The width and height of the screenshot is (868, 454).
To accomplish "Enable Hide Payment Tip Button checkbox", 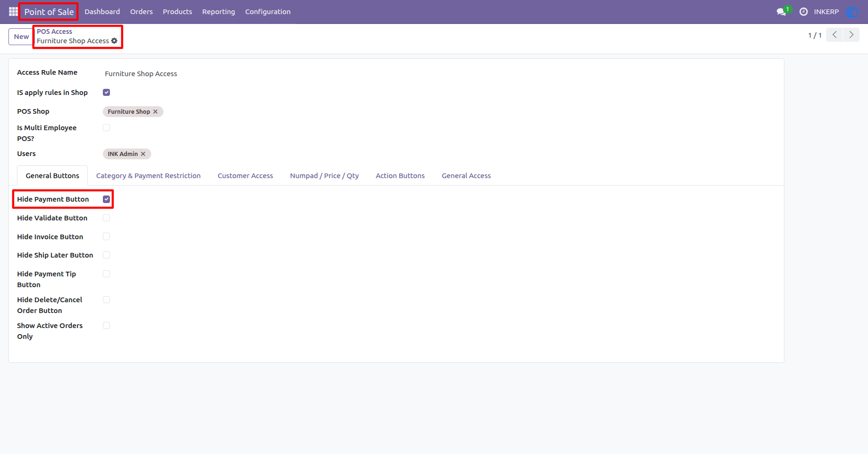I will point(107,274).
